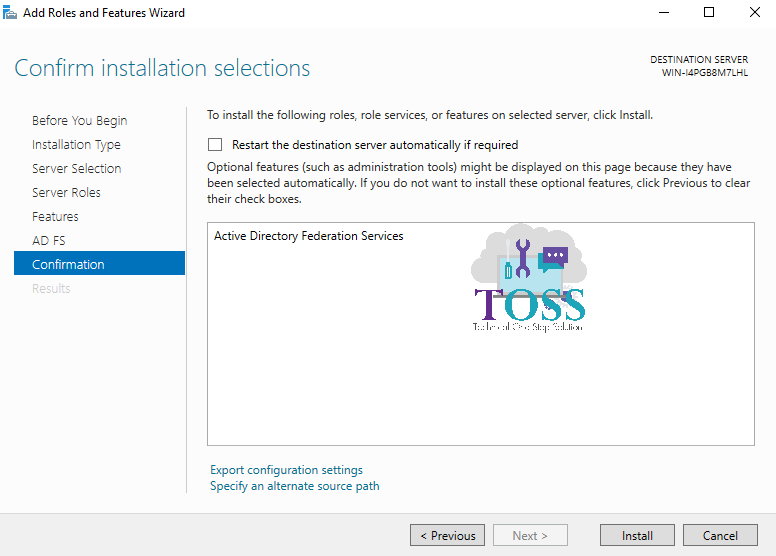The image size is (776, 556).
Task: Click the Install button
Action: 637,535
